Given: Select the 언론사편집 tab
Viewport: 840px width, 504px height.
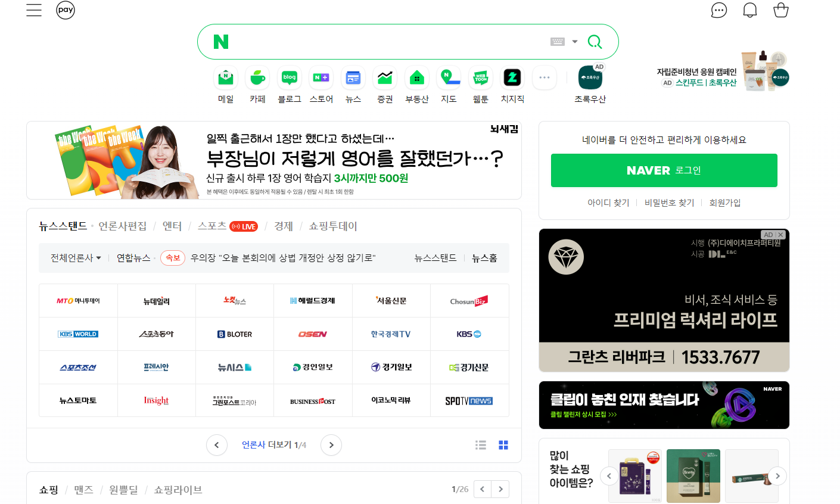Looking at the screenshot, I should (x=123, y=226).
